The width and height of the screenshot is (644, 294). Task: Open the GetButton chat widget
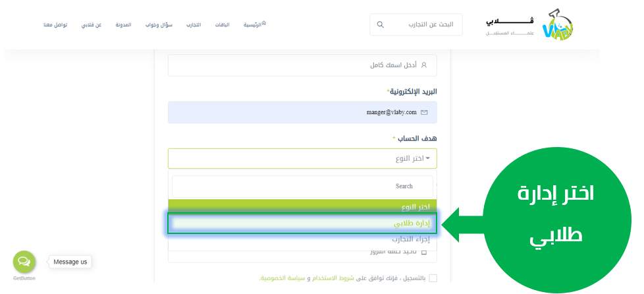(x=24, y=262)
